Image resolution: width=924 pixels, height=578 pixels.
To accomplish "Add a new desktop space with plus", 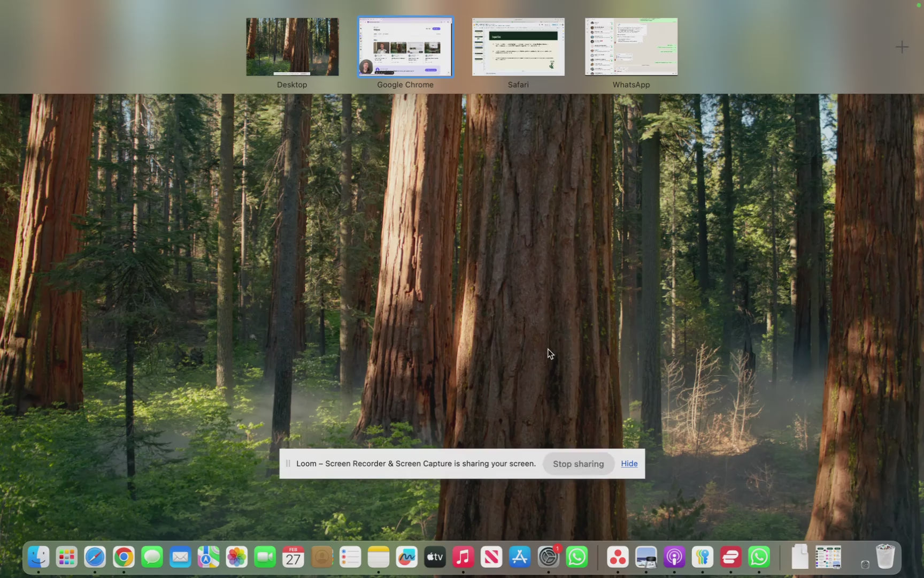I will tap(902, 47).
